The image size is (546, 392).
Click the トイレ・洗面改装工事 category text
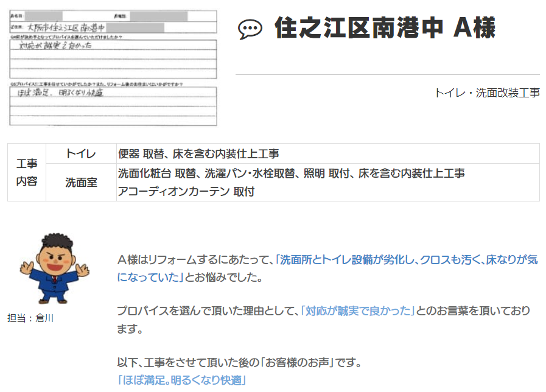tap(486, 93)
